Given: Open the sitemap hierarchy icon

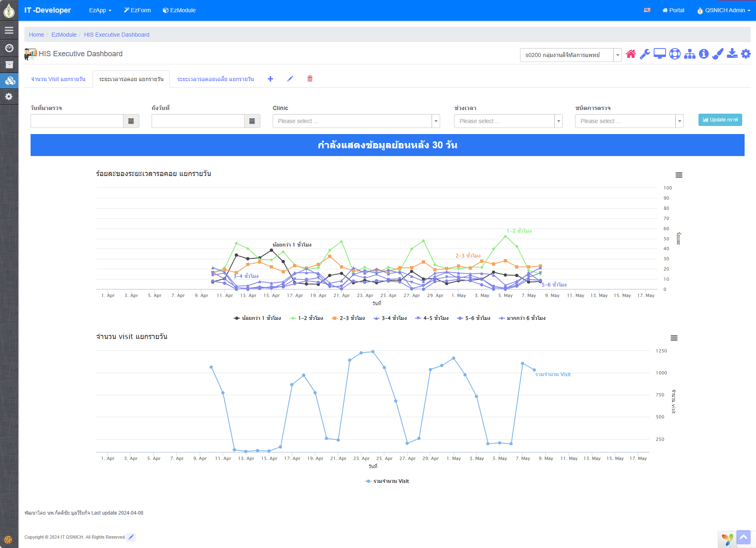Looking at the screenshot, I should click(x=690, y=54).
